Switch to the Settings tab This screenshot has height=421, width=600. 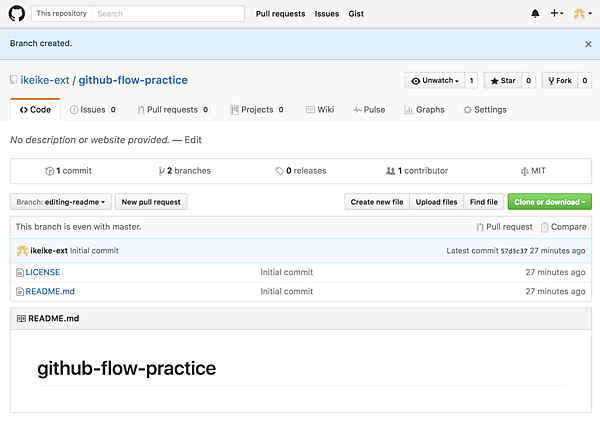tap(485, 110)
